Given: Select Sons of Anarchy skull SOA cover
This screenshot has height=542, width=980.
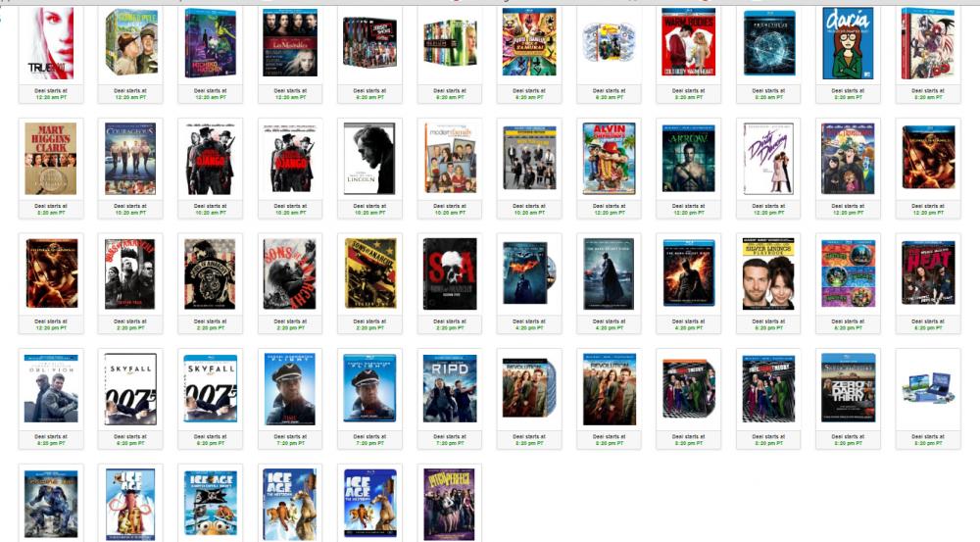Looking at the screenshot, I should pos(450,273).
